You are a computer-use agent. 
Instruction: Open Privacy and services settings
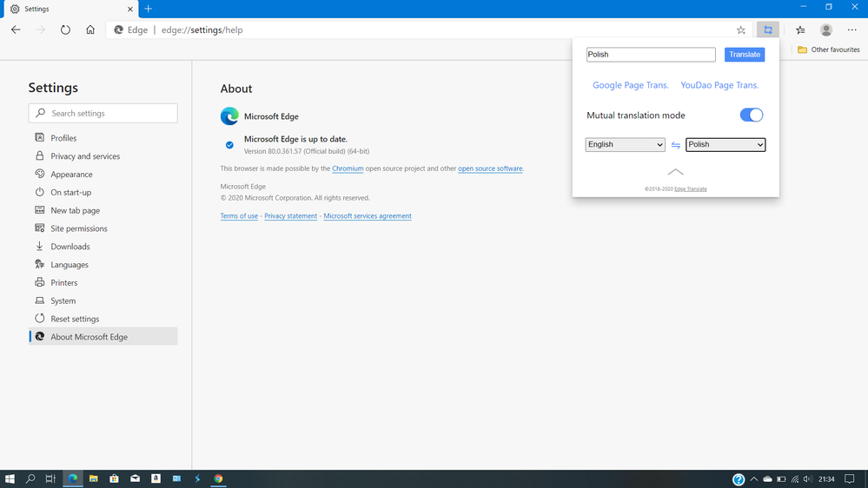(85, 156)
